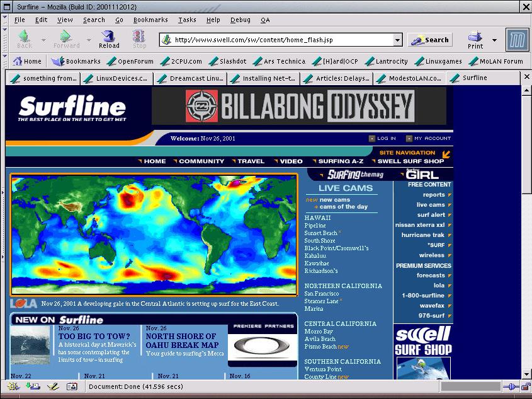Viewport: 532px width, 399px height.
Task: Click the Stop loading icon
Action: tap(139, 36)
